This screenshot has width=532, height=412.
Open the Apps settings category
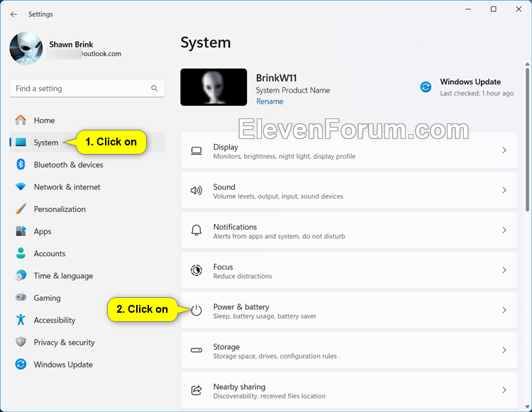click(87, 231)
